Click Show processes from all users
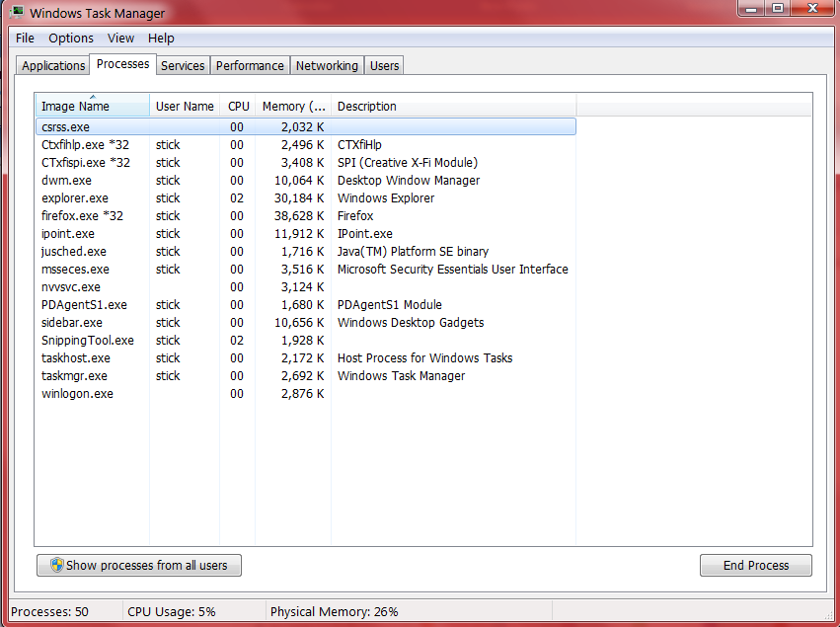Image resolution: width=840 pixels, height=627 pixels. click(x=139, y=566)
